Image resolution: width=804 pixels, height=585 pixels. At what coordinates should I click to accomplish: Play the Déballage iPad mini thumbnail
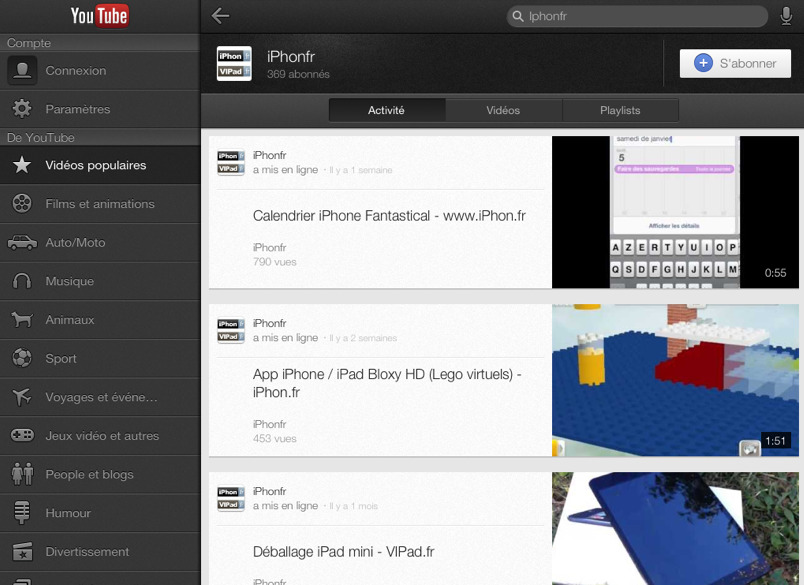pos(675,529)
